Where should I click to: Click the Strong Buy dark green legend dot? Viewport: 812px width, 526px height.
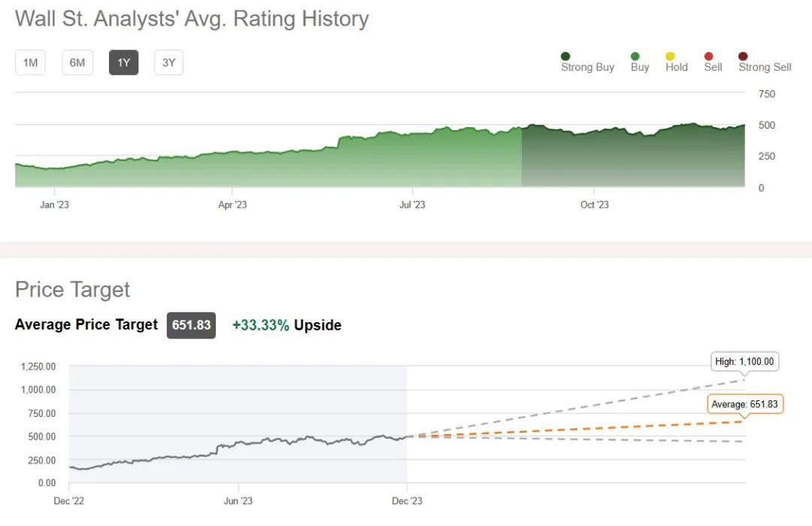point(565,56)
